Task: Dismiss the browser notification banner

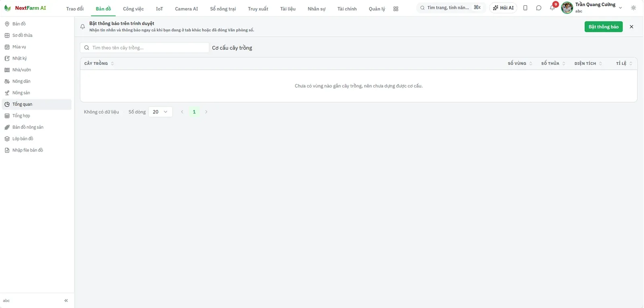Action: coord(632,27)
